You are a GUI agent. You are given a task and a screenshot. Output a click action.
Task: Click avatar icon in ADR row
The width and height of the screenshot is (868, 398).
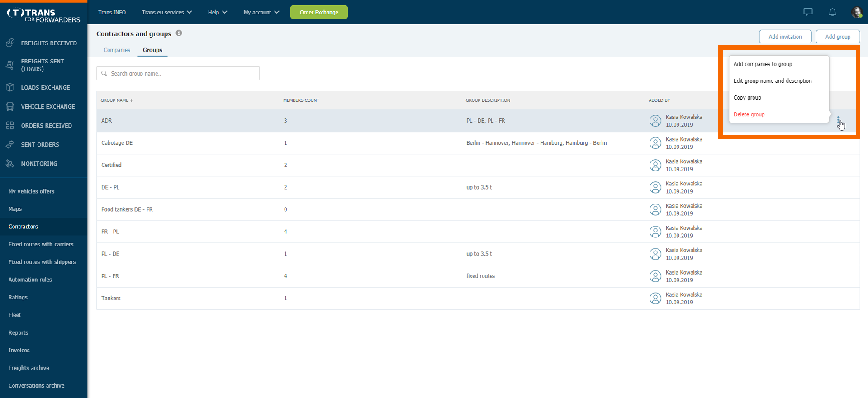tap(655, 121)
